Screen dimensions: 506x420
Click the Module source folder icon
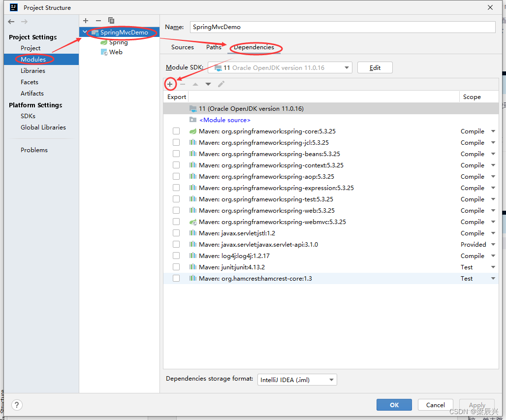(192, 120)
